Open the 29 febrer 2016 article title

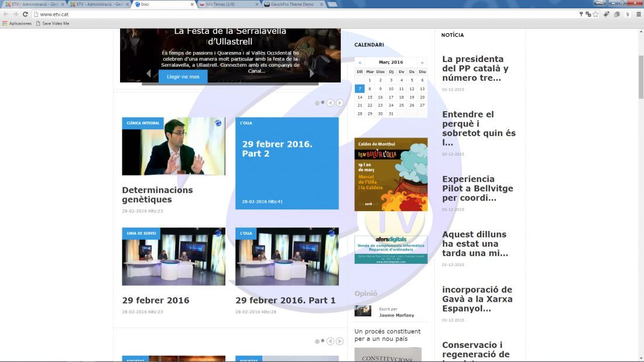[x=156, y=300]
